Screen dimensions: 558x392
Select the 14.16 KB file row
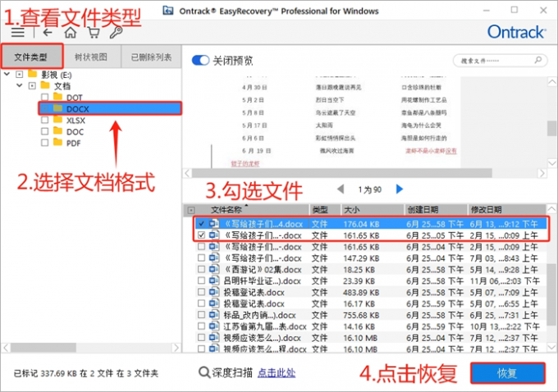click(370, 326)
